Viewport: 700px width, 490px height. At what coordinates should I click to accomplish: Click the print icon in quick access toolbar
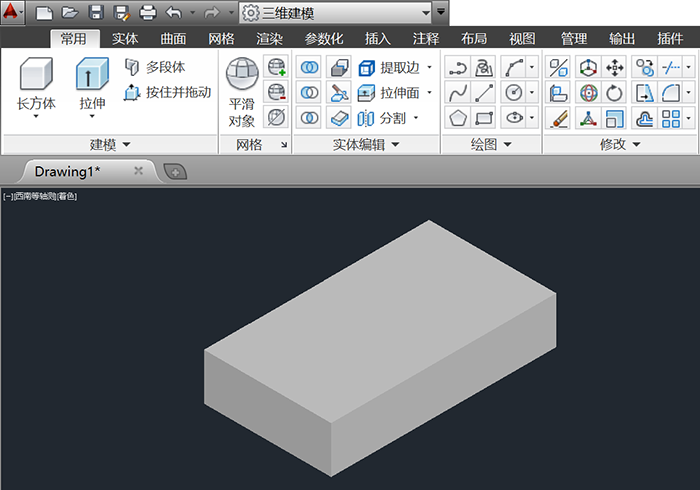click(148, 13)
